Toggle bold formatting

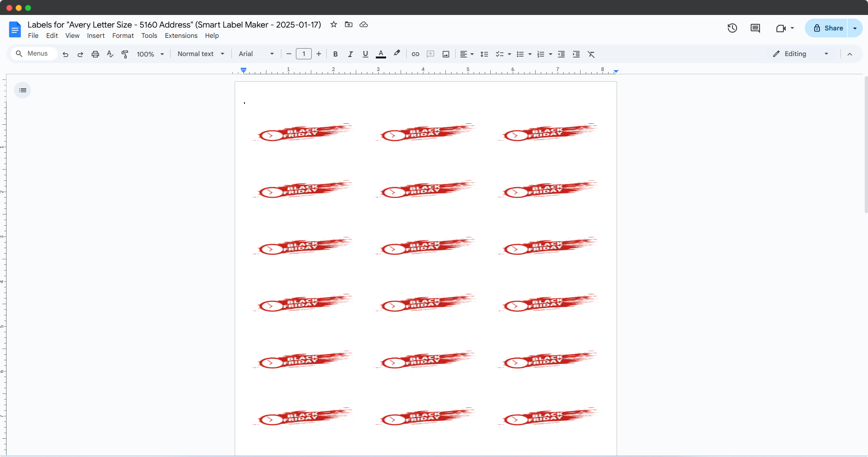[x=335, y=54]
